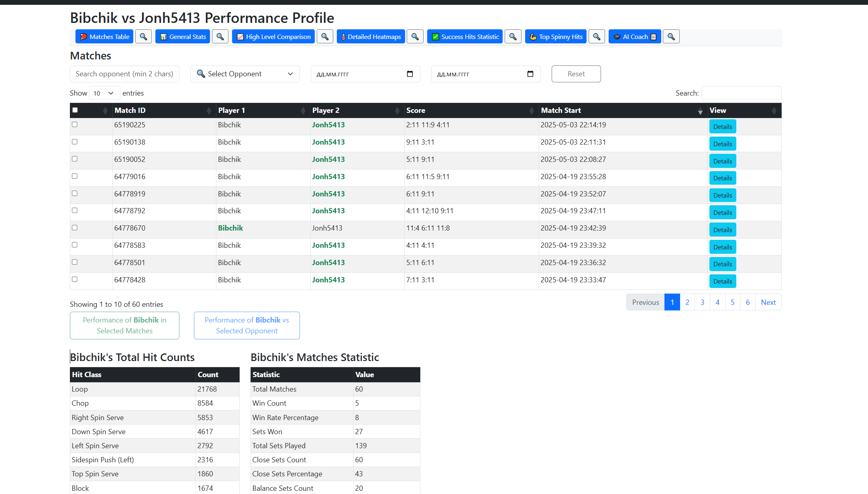The width and height of the screenshot is (868, 494).
Task: Check the row for match 65190225
Action: tap(75, 125)
